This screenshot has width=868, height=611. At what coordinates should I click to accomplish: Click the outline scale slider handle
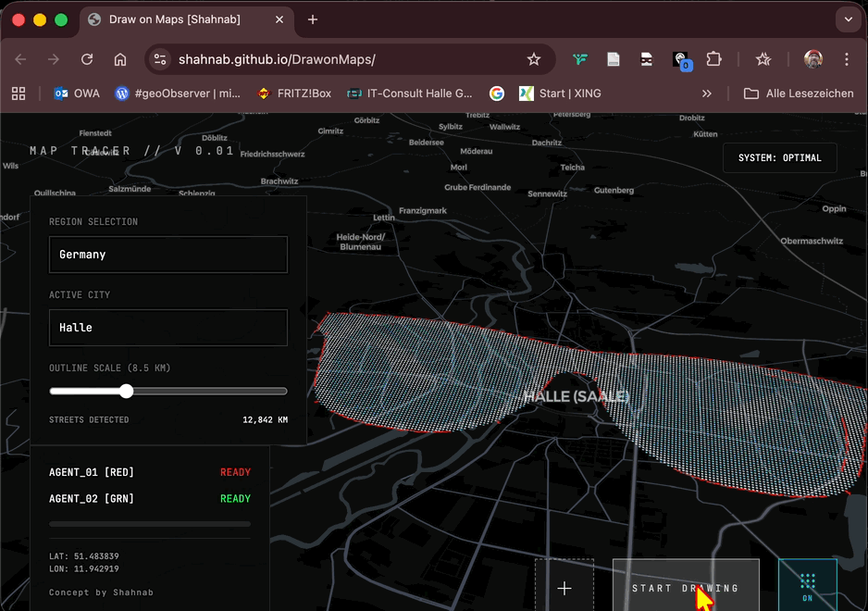127,392
